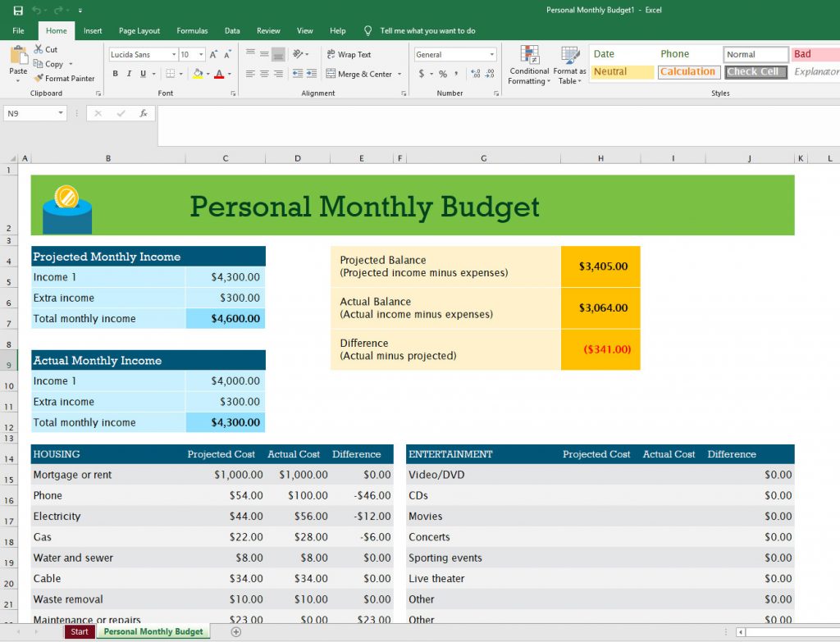Toggle Bold formatting
This screenshot has width=840, height=642.
click(x=115, y=74)
